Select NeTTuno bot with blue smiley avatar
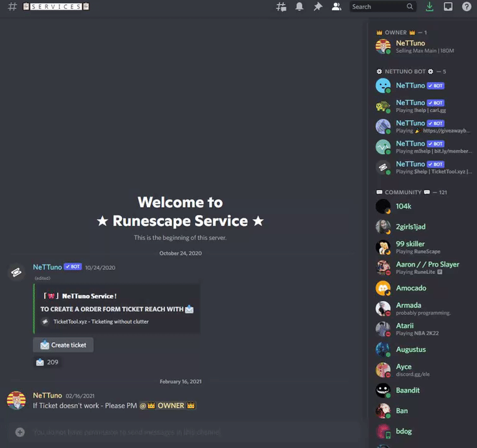477x448 pixels. [423, 86]
